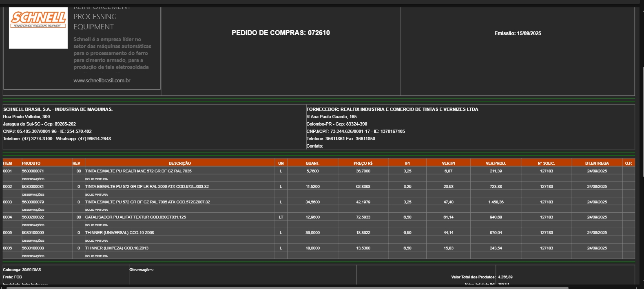Click the VLR.PROD. column header

tap(495, 163)
